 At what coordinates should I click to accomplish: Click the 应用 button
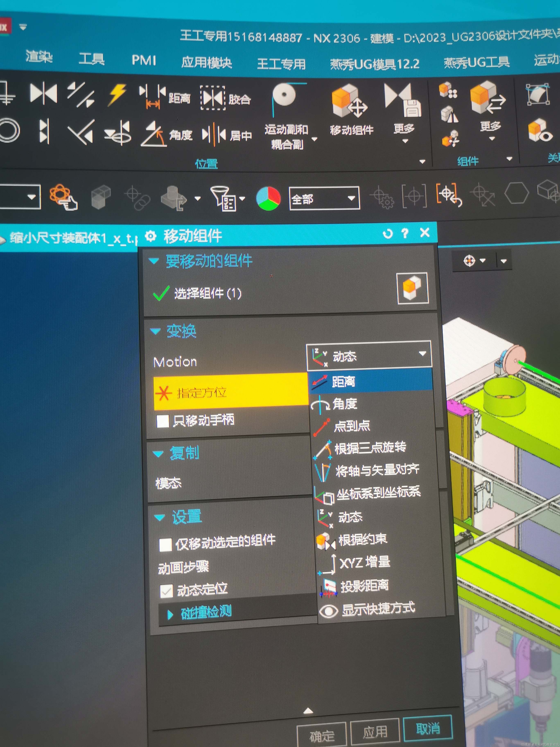point(375,731)
